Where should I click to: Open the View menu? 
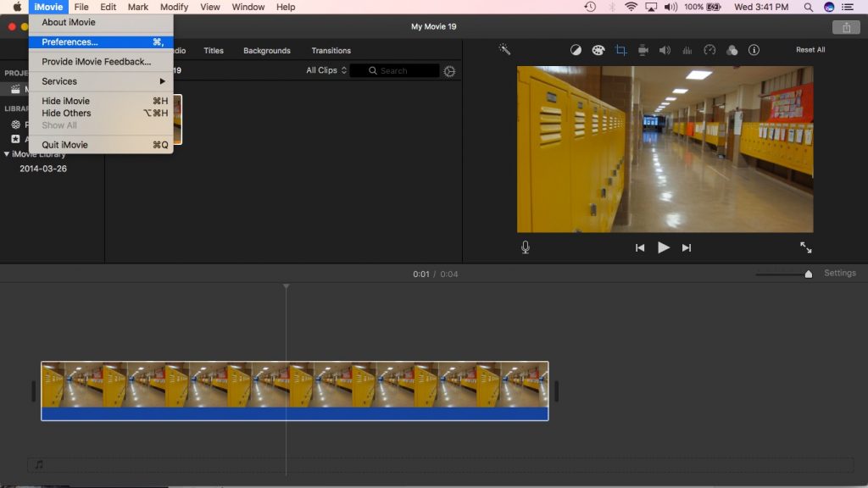click(210, 7)
